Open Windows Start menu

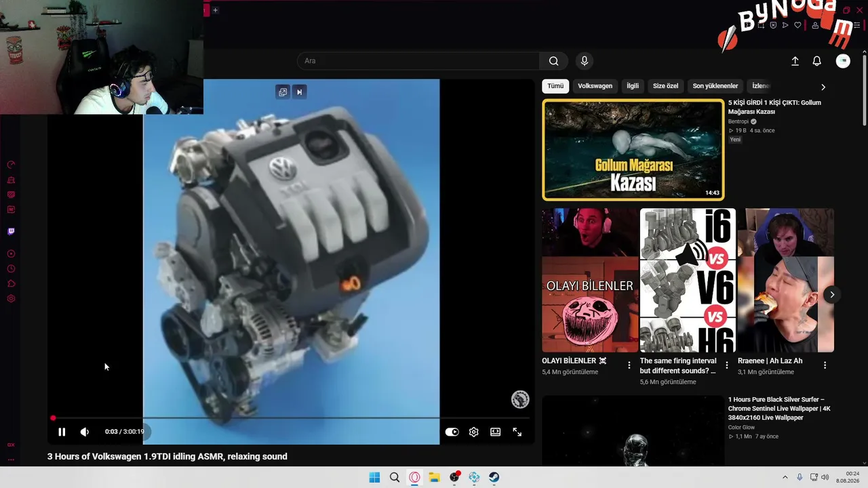tap(374, 477)
